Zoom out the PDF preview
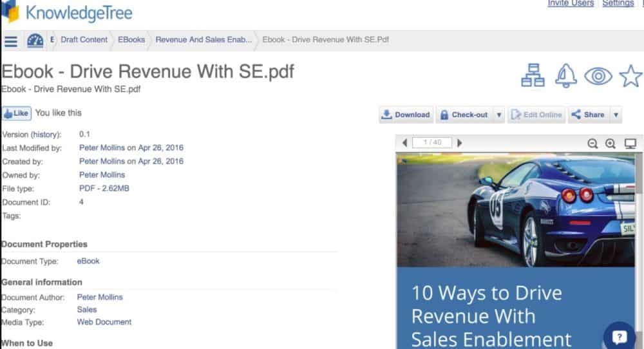The image size is (644, 349). pyautogui.click(x=592, y=144)
